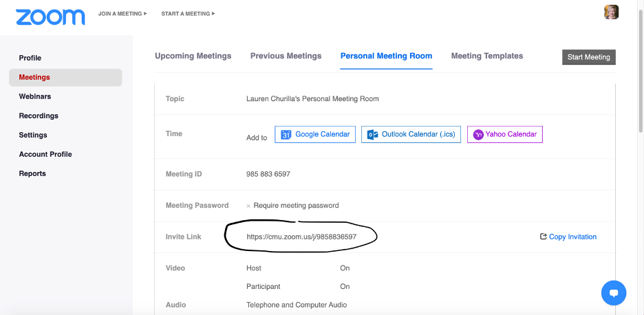Click the Google Calendar icon
The image size is (644, 315).
click(286, 135)
